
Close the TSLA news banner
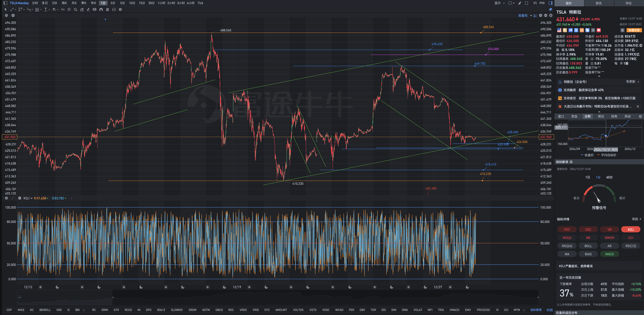(638, 106)
